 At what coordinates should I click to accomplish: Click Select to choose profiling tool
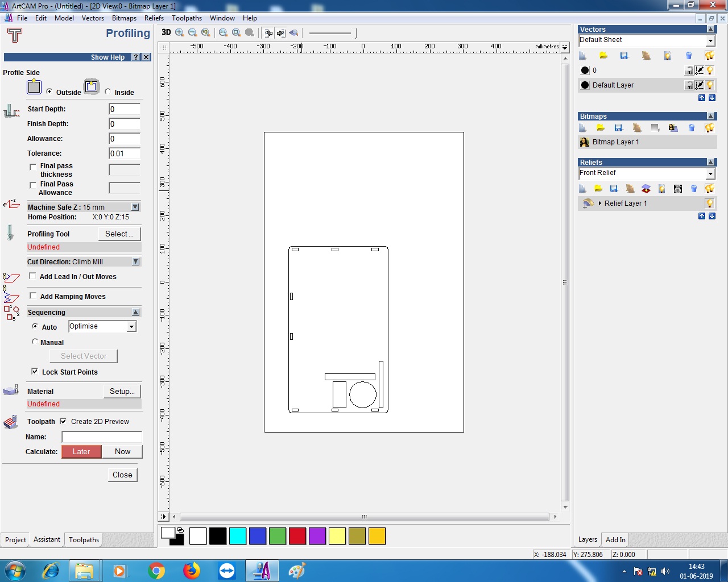(x=119, y=234)
